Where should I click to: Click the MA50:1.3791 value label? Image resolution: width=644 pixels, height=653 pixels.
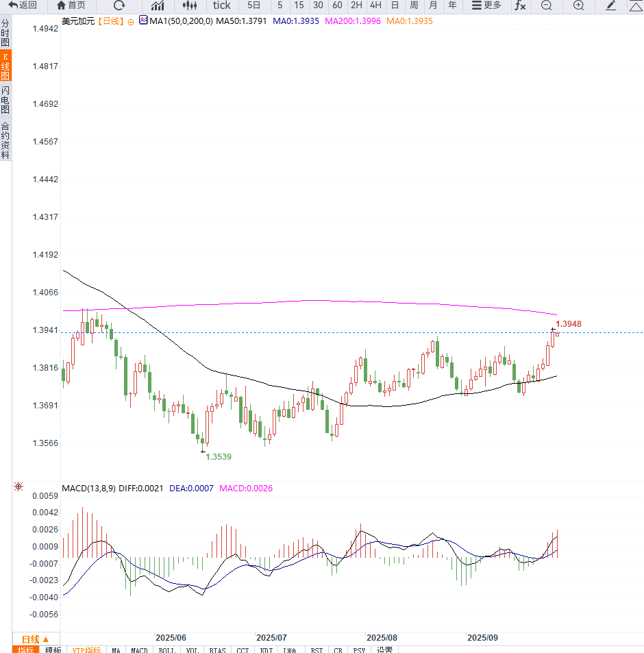tap(241, 21)
